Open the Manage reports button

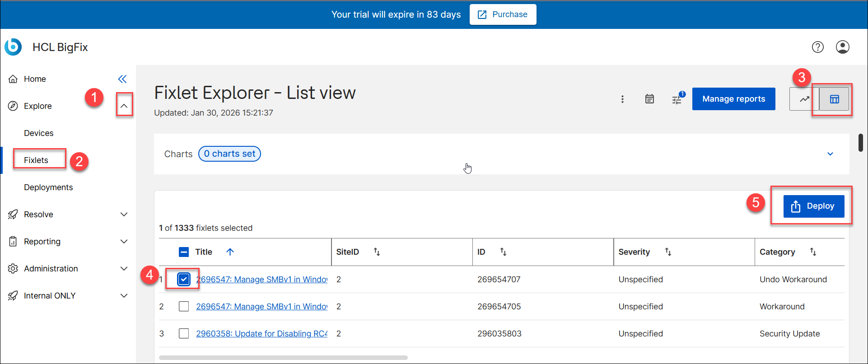tap(733, 99)
